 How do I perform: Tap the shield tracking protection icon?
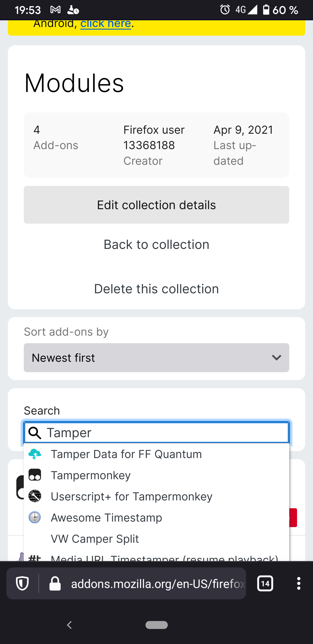(x=22, y=583)
